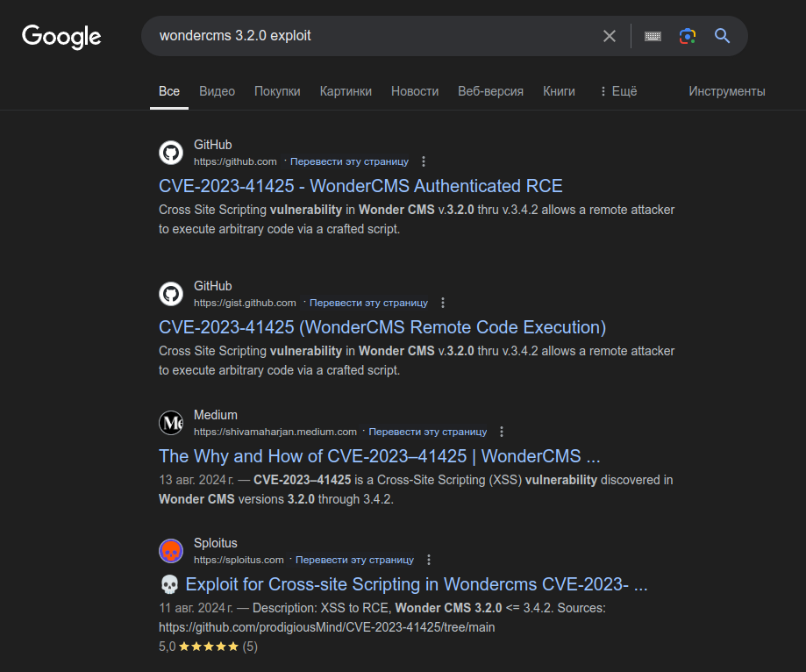Open the on-screen keyboard icon

653,36
